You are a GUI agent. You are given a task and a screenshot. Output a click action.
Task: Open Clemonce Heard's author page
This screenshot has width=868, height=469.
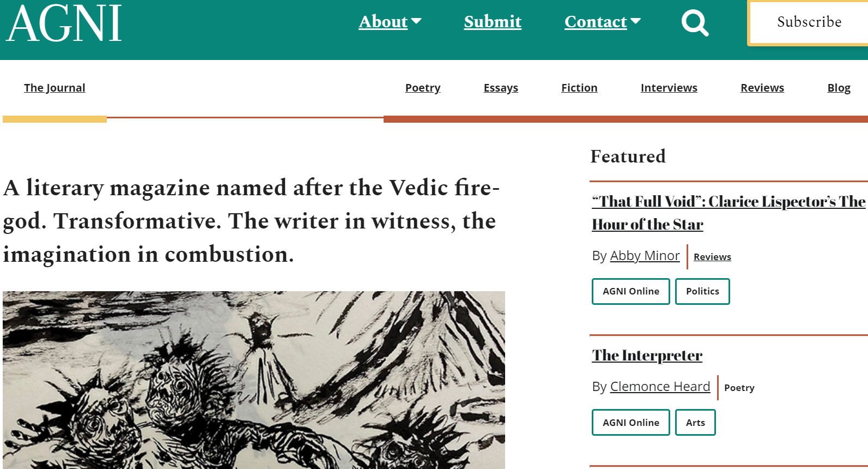660,387
